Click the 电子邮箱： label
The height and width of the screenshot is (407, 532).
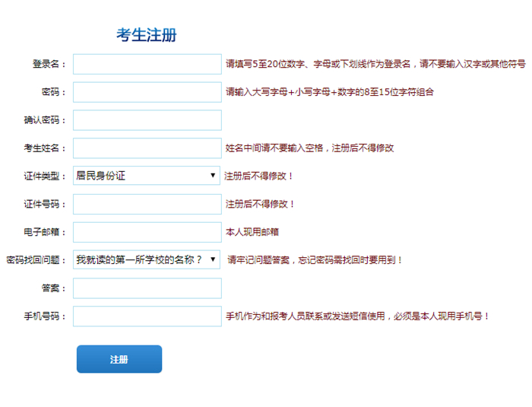45,232
